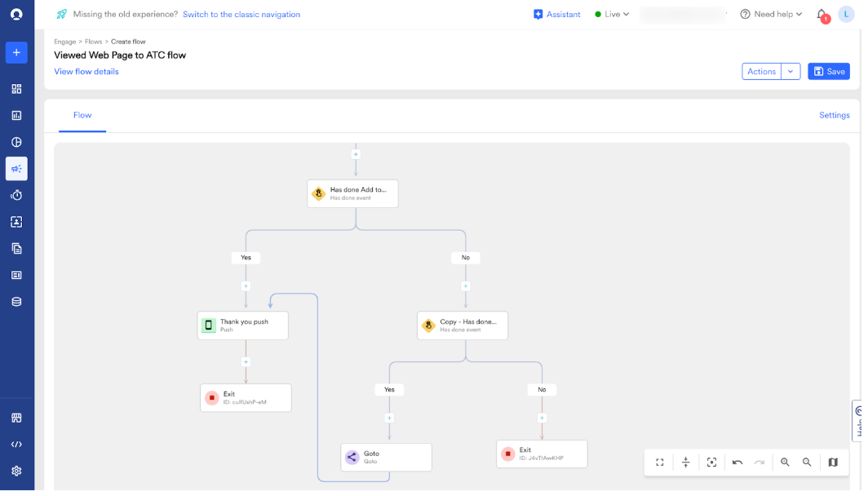Select the Goto node in flow
Viewport: 868px width, 496px height.
[x=387, y=457]
